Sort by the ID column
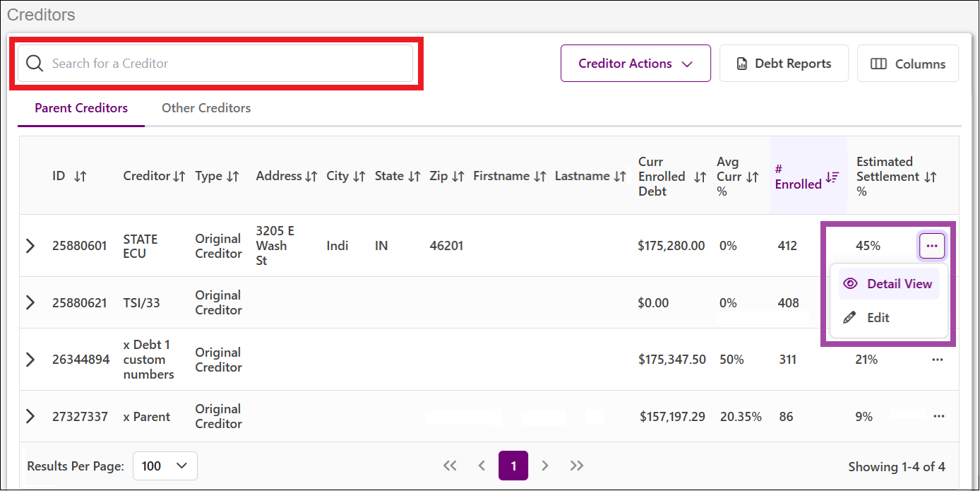The image size is (980, 491). (x=80, y=177)
